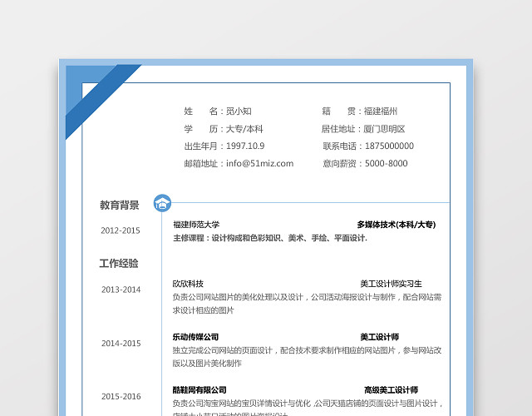Screen dimensions: 532x416
Task: Click residence address 厦门思明区
Action: tap(384, 129)
